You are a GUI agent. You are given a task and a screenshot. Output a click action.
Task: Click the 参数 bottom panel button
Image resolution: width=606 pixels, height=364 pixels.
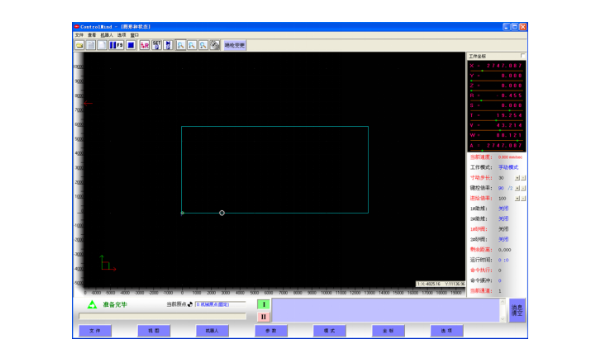pyautogui.click(x=271, y=331)
